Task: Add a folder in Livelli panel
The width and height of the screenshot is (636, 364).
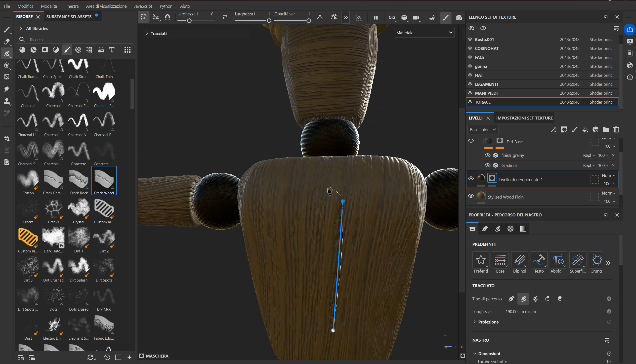Action: tap(606, 129)
